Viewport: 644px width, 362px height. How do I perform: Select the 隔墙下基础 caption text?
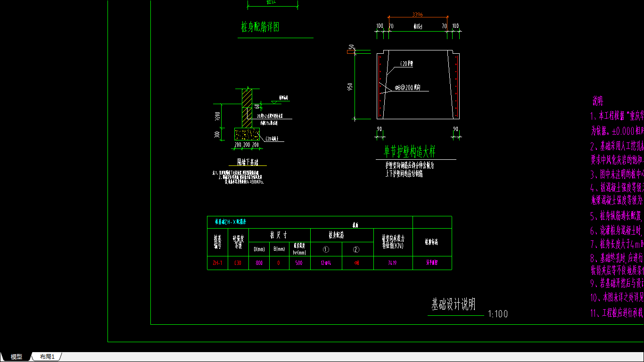tap(248, 162)
